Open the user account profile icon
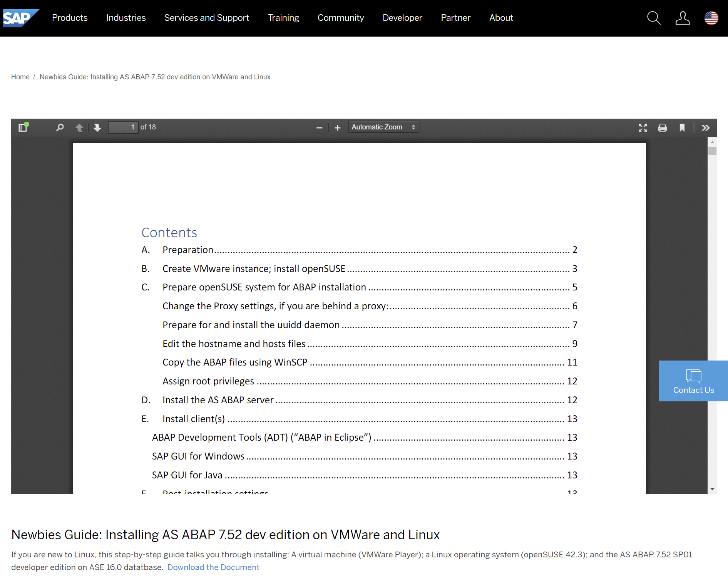The width and height of the screenshot is (728, 577). tap(683, 18)
